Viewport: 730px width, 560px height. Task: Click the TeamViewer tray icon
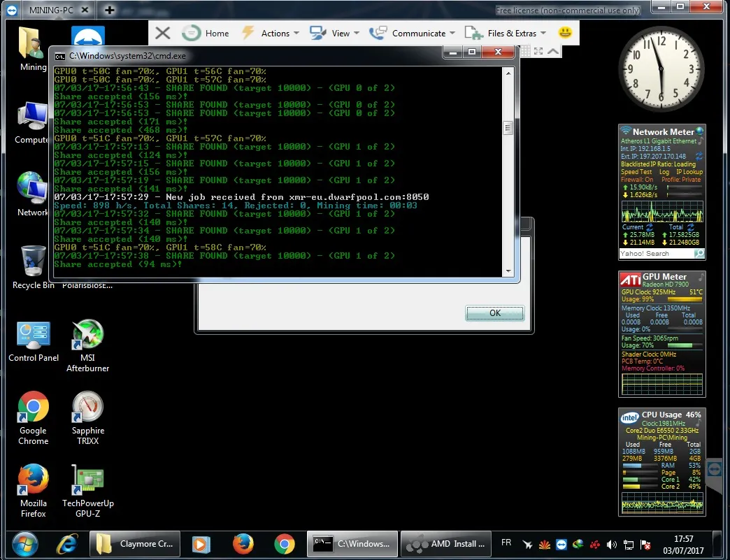[561, 544]
